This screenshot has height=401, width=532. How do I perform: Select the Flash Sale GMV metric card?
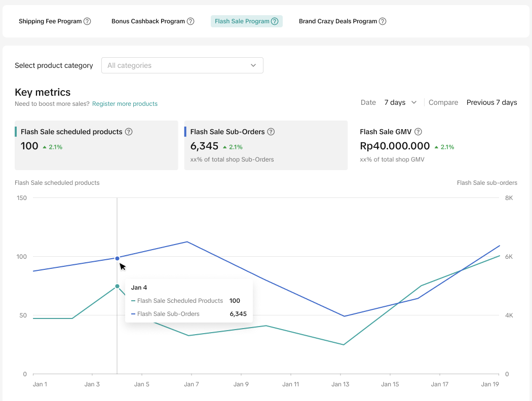tap(436, 145)
